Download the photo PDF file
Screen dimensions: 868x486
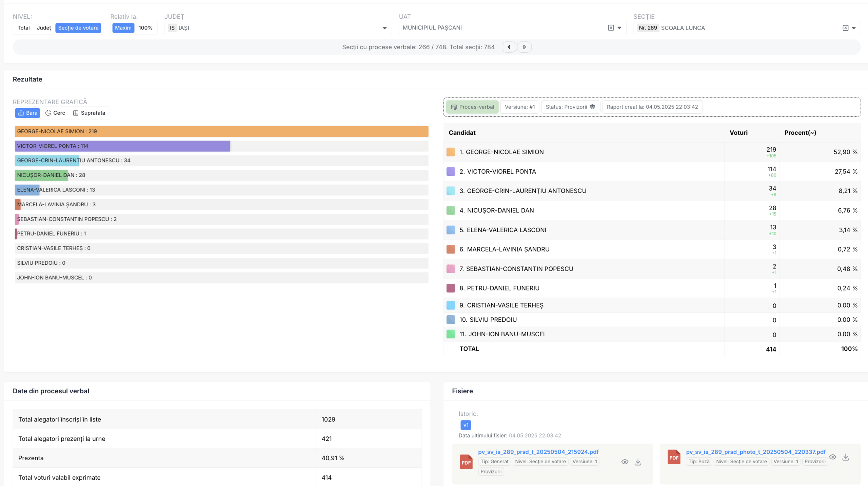tap(846, 457)
